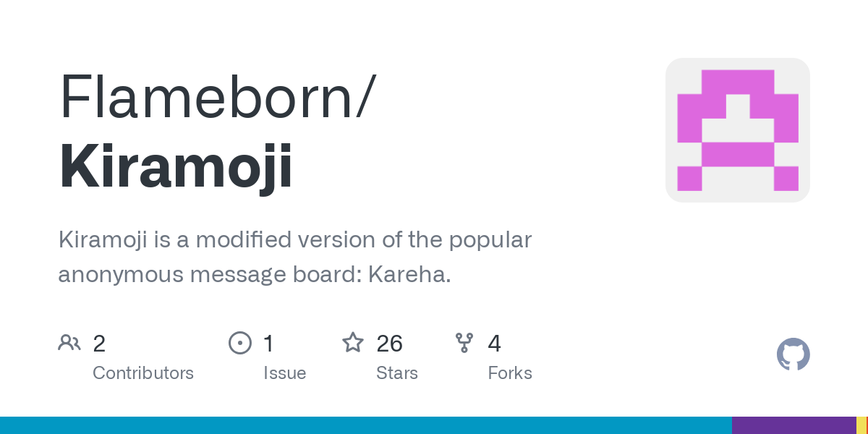Click the star count 26
868x434 pixels.
click(389, 343)
